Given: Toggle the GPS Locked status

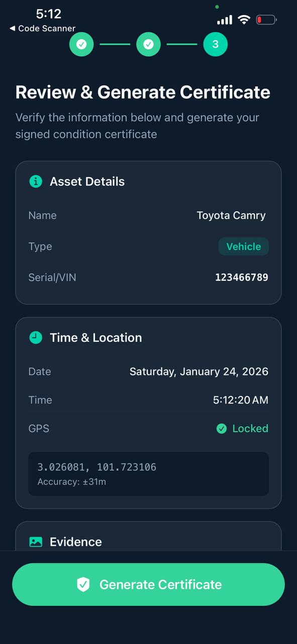Looking at the screenshot, I should [x=242, y=428].
